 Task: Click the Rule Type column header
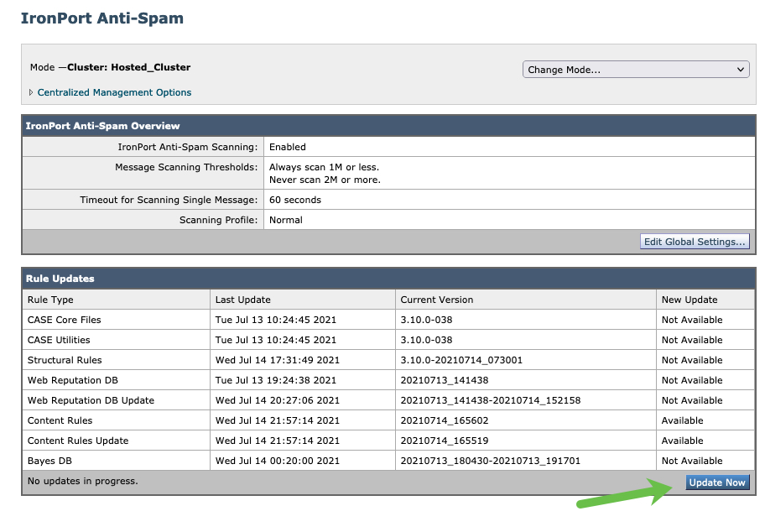50,300
